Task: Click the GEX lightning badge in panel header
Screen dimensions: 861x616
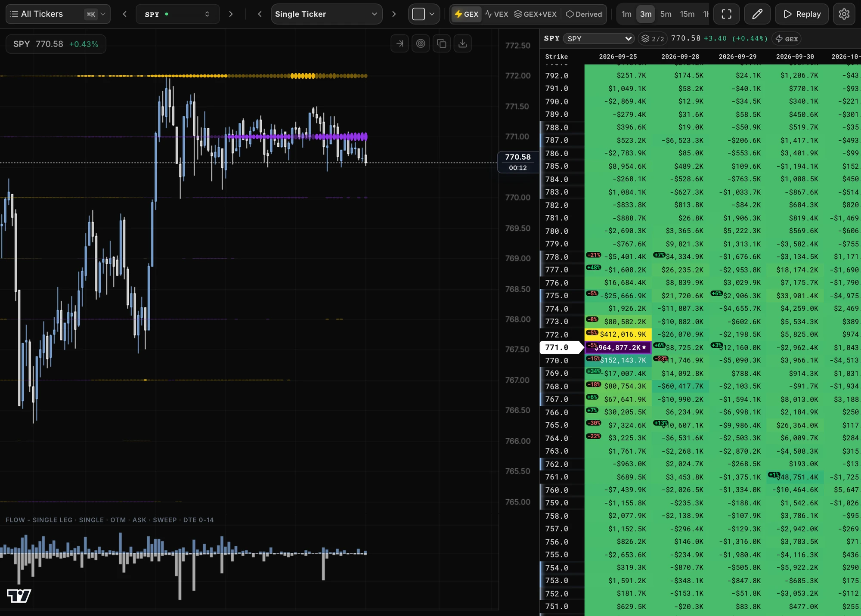Action: coord(787,39)
